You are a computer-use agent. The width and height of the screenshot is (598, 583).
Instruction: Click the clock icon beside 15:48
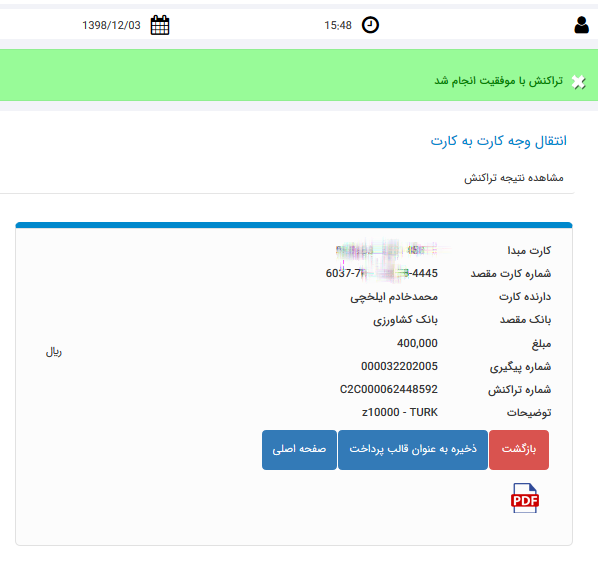click(370, 25)
